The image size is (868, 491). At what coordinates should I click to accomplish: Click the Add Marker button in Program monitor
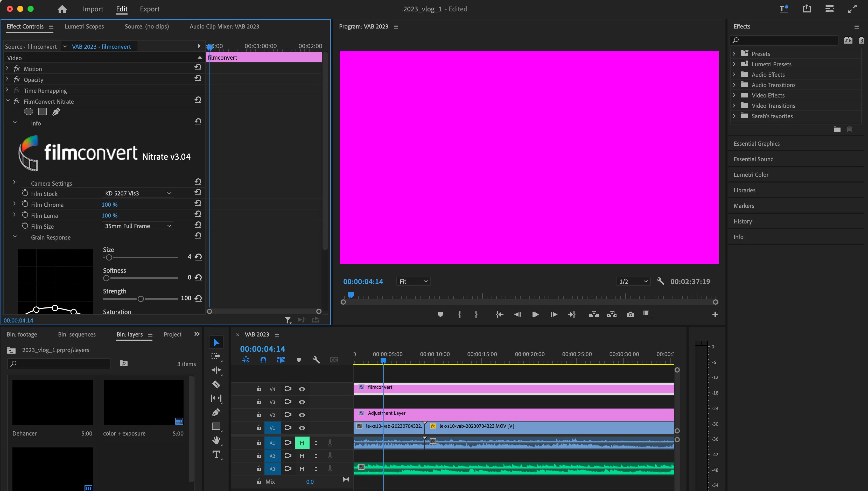coord(440,315)
